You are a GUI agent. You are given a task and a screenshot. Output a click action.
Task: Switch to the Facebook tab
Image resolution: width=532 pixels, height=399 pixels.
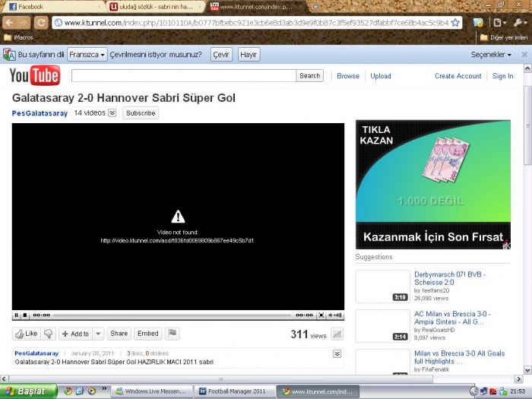point(54,6)
